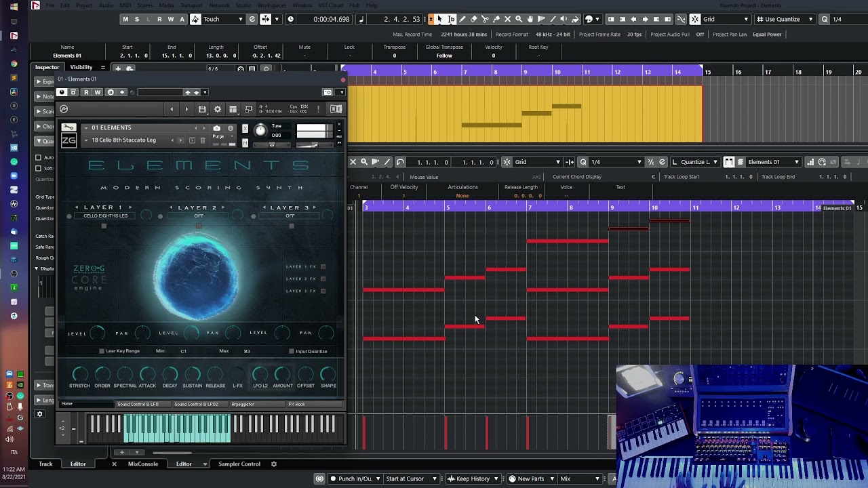Viewport: 868px width, 488px height.
Task: Select the Play speaker tool
Action: (564, 19)
